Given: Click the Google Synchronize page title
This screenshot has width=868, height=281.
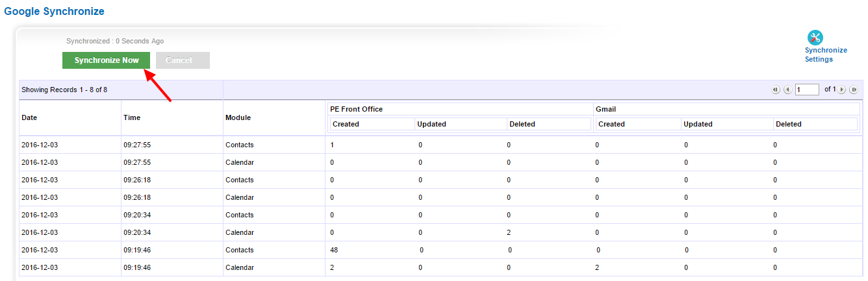Looking at the screenshot, I should 54,12.
